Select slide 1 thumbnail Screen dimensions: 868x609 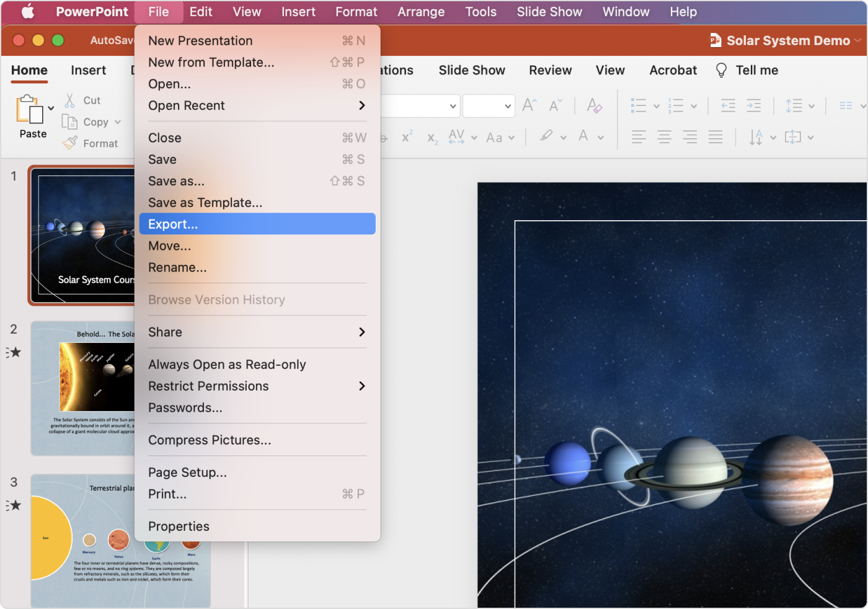(x=81, y=236)
